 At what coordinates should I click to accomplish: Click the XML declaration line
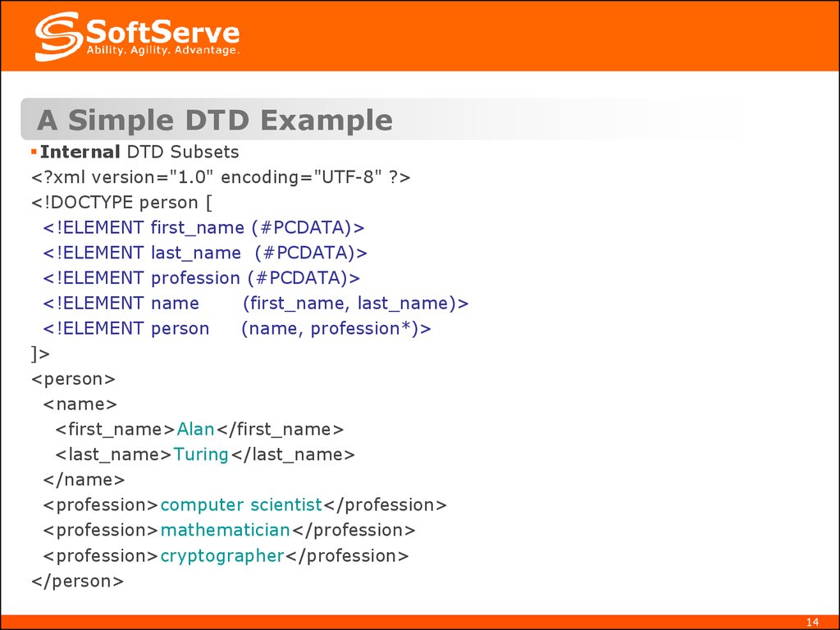(221, 176)
